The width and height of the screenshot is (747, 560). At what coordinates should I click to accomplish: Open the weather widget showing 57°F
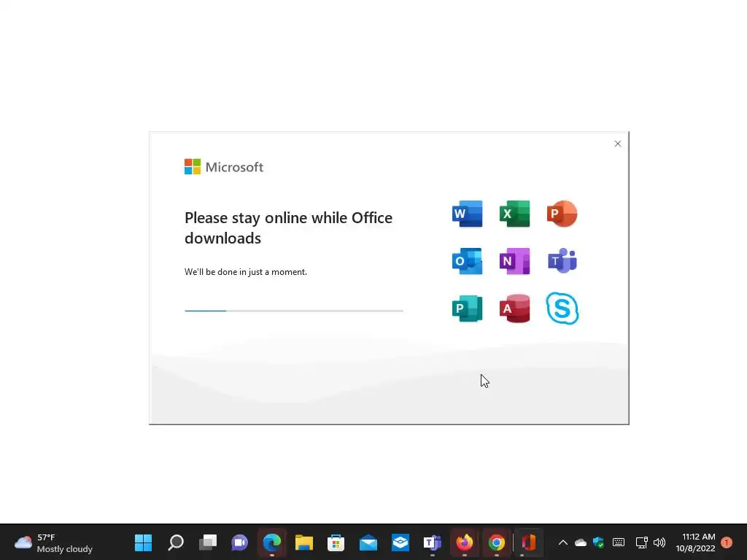pos(53,542)
